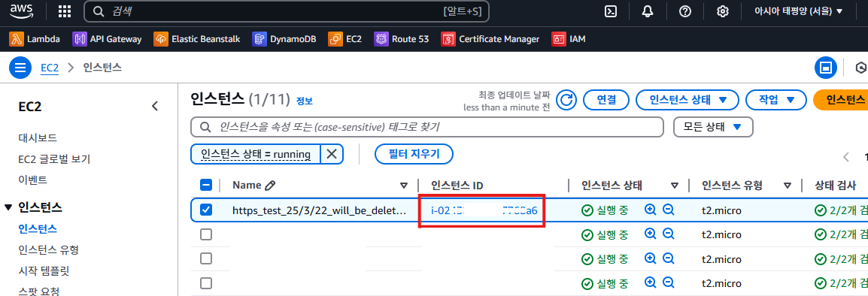Open 이벤트 in sidebar
The height and width of the screenshot is (296, 868).
(x=32, y=180)
